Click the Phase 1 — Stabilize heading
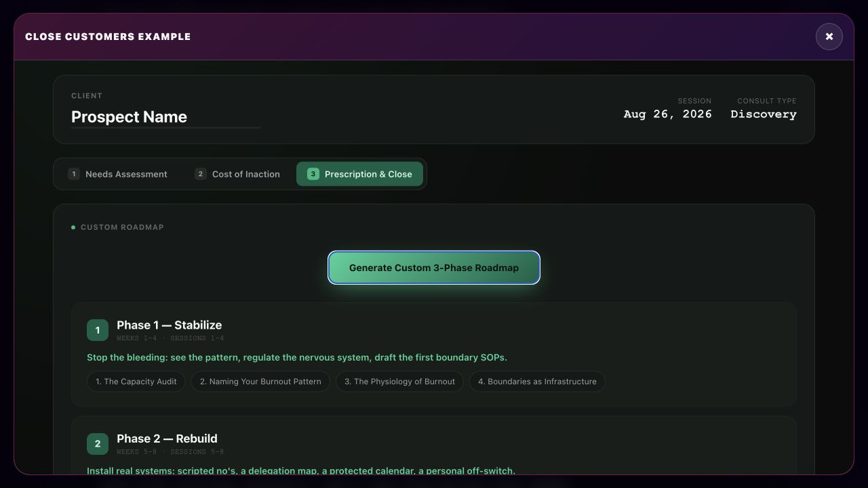868x488 pixels. [x=170, y=325]
